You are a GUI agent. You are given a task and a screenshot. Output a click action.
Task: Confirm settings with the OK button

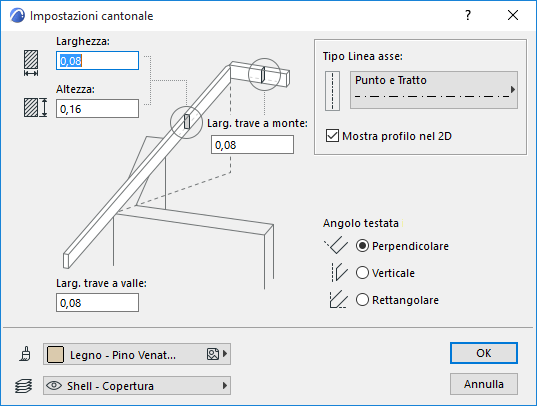(484, 353)
